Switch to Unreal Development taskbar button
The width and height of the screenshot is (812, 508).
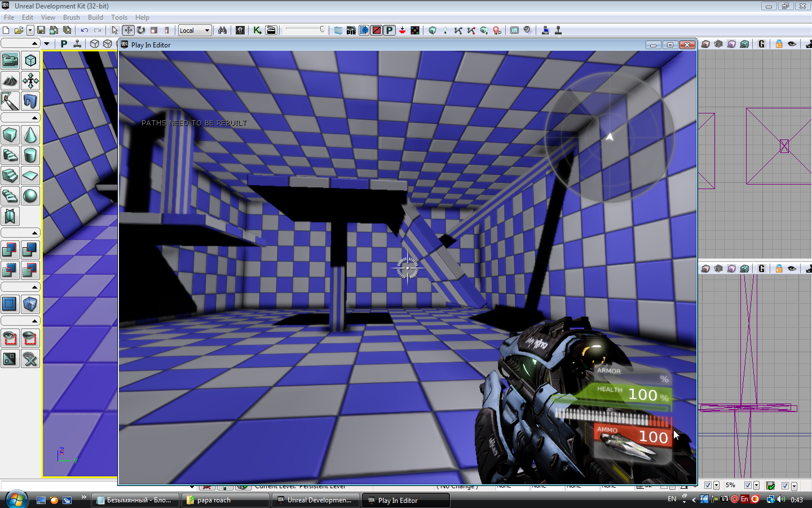pyautogui.click(x=315, y=500)
